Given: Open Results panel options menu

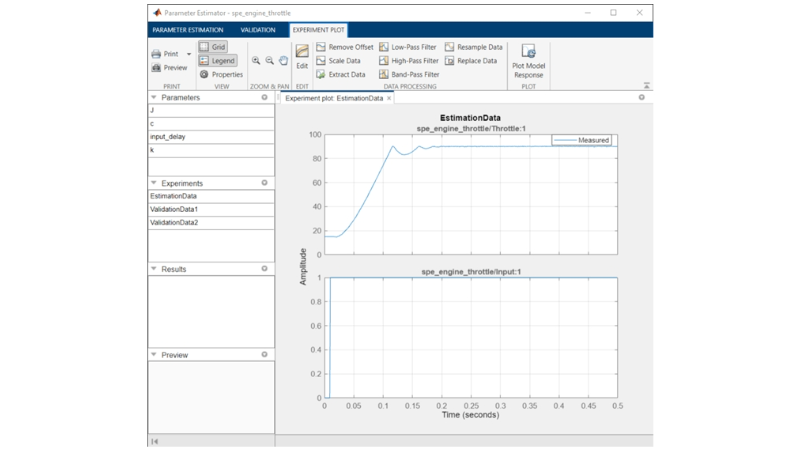Looking at the screenshot, I should point(264,268).
